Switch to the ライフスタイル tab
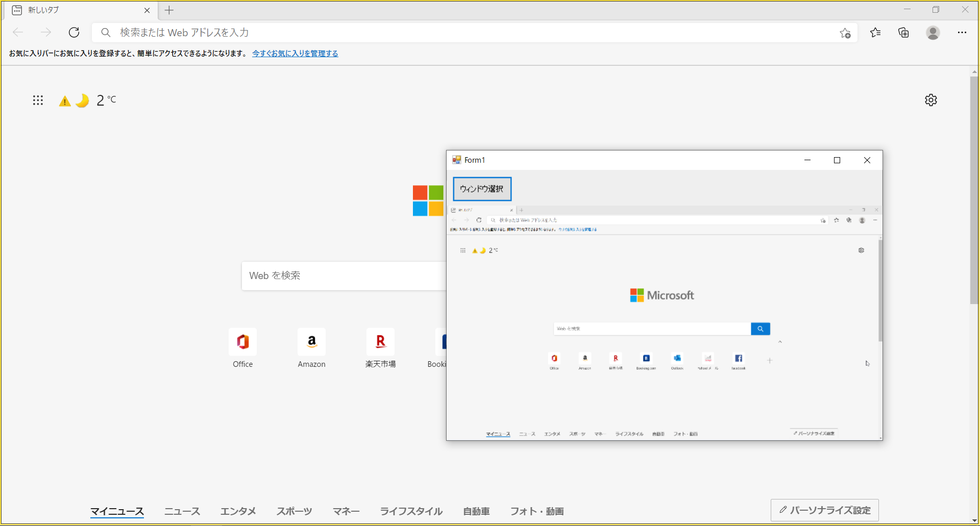The image size is (980, 526). [411, 511]
